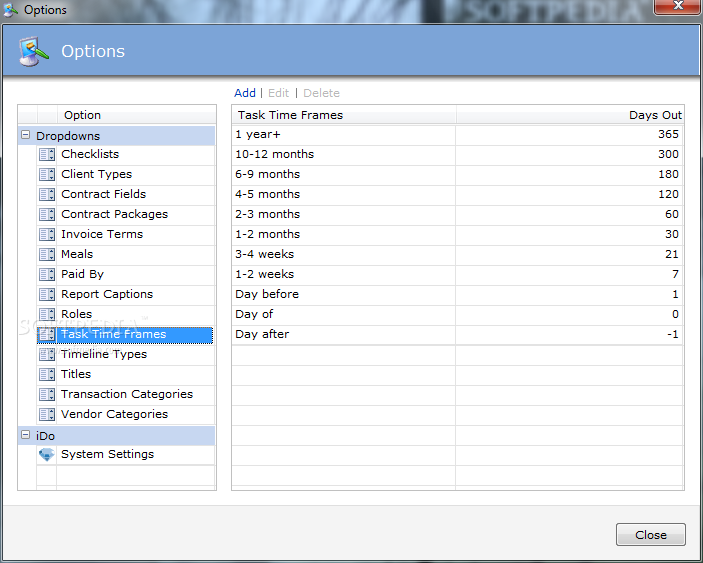Select Checklists in the option tree
The height and width of the screenshot is (563, 703).
click(x=126, y=155)
